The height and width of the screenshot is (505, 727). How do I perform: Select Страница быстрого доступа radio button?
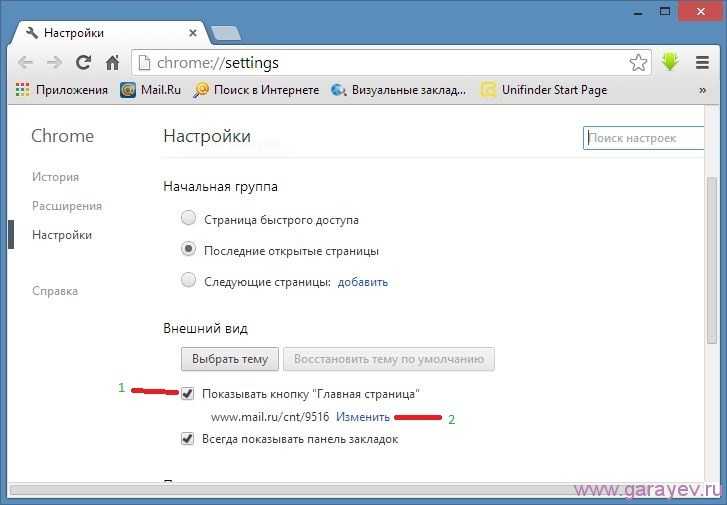point(188,218)
